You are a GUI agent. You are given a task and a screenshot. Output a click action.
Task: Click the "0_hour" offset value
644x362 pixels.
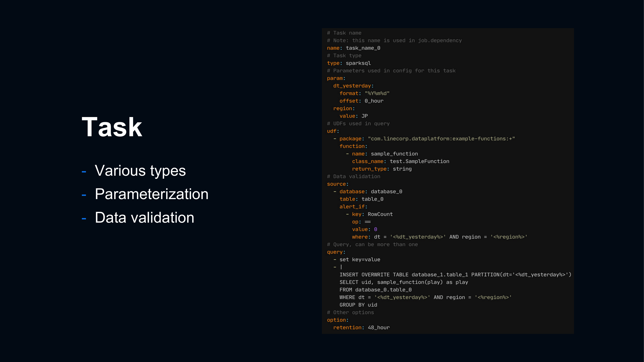coord(374,101)
